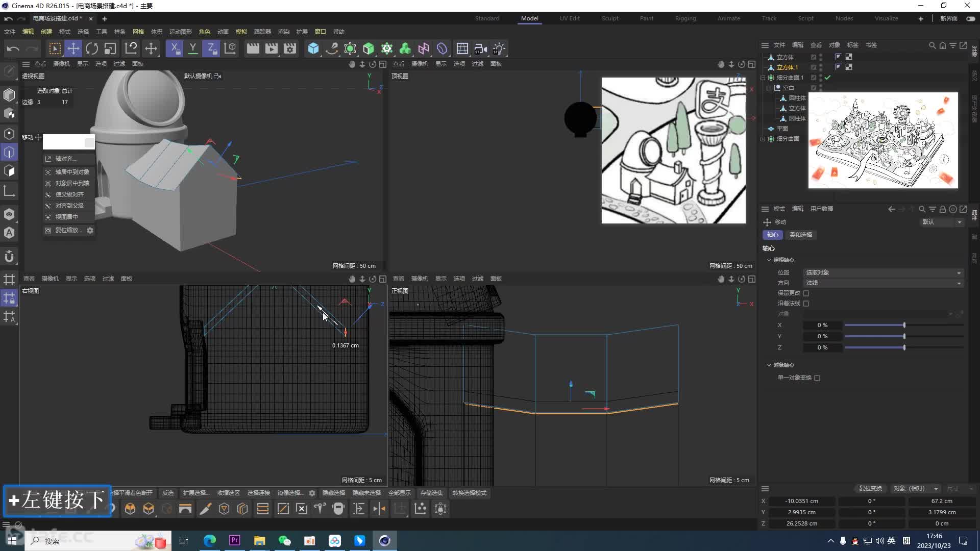The image size is (980, 551).
Task: Open Edit Render Settings clapperboard gear
Action: click(x=290, y=49)
